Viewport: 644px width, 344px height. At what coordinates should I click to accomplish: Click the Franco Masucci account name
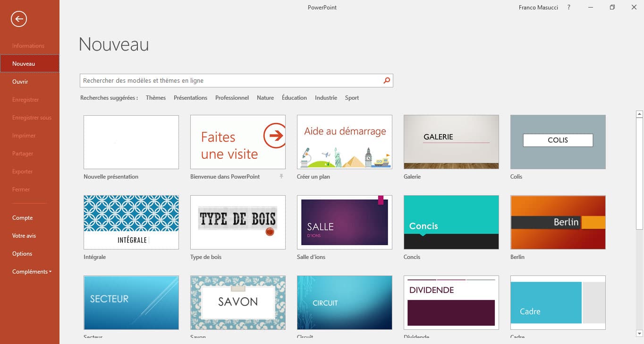click(538, 8)
